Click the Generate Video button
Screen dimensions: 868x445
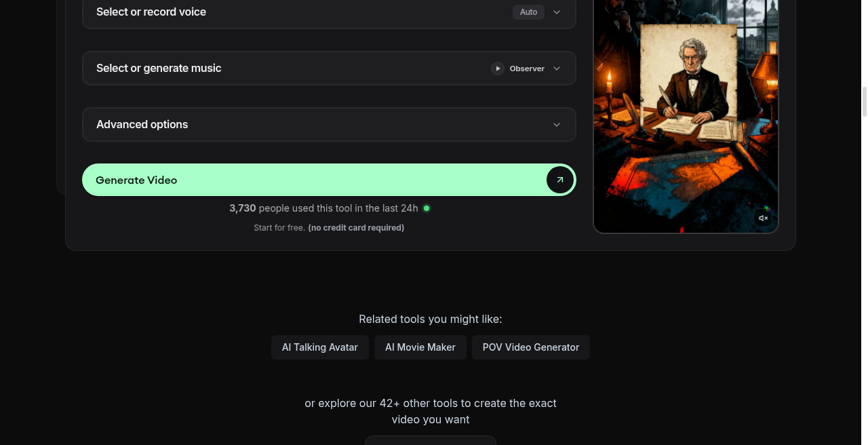329,180
